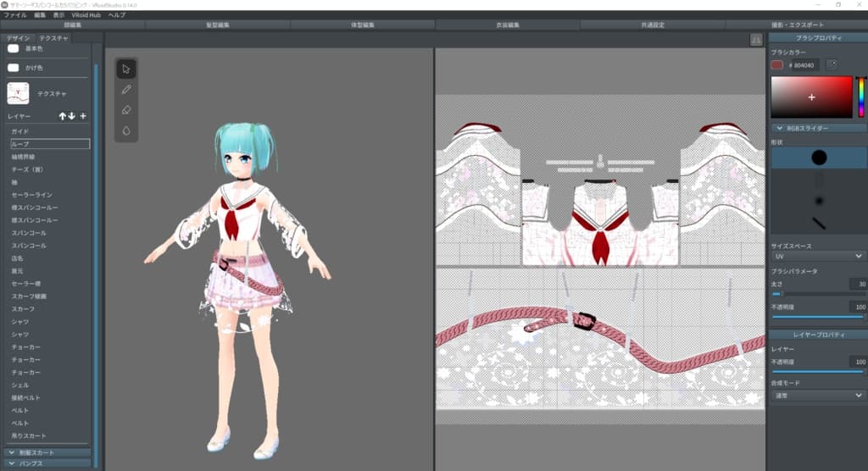Open the 髪型編集 hairstyle tab
Viewport: 868px width, 471px height.
218,25
